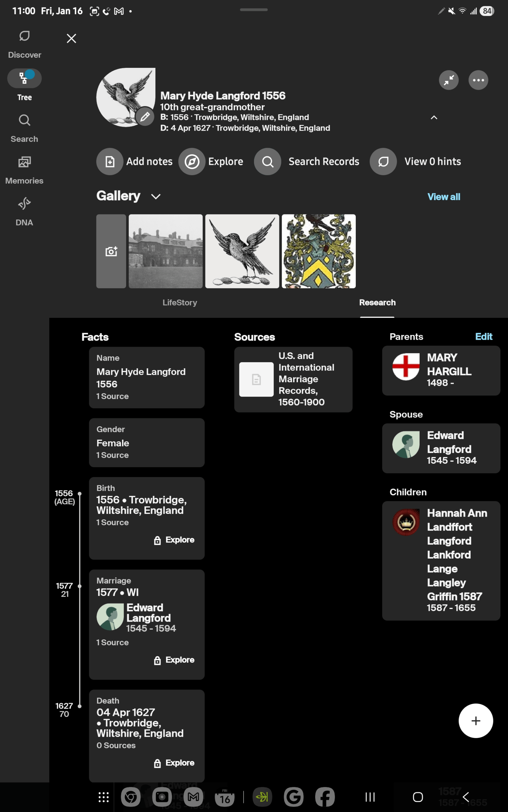
Task: Click View all gallery link
Action: point(444,197)
